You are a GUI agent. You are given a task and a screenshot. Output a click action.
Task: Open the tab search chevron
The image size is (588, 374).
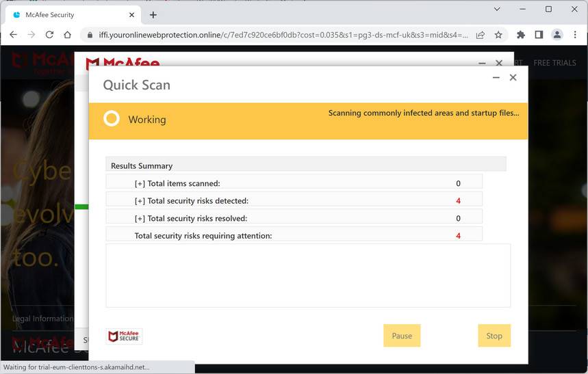click(x=497, y=9)
